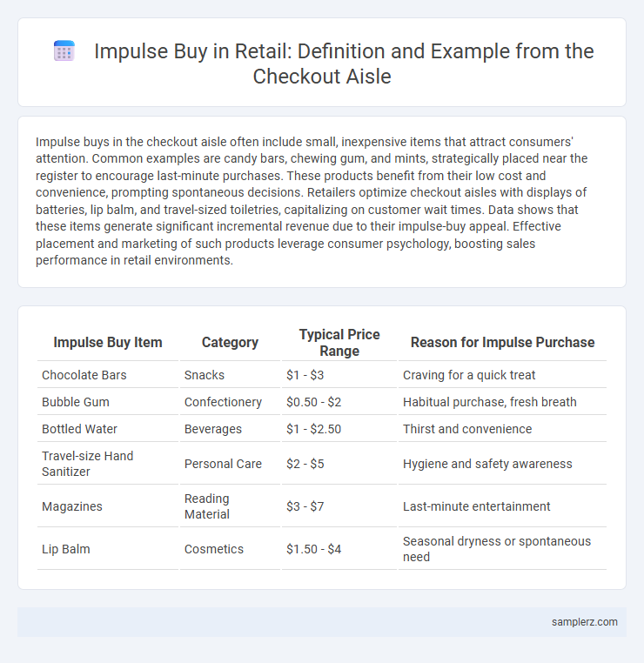
Task: Click the '$1 - $3' price cell
Action: coord(339,375)
